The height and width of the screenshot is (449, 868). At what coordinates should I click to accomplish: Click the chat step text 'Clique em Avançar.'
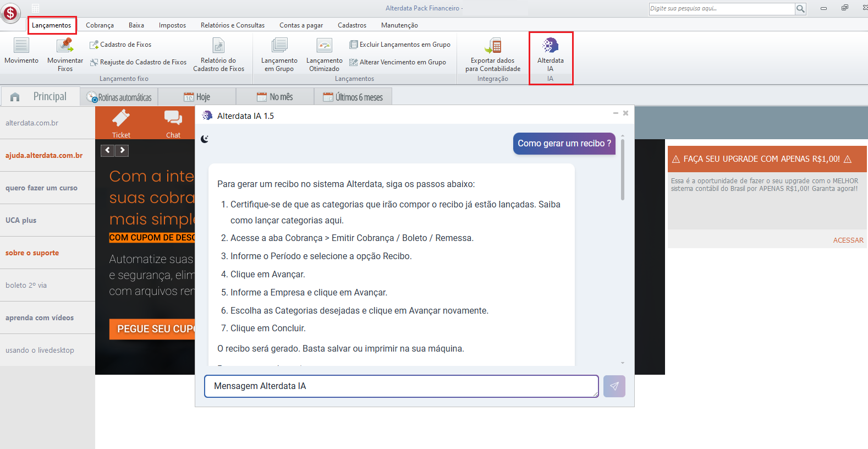[x=268, y=275]
